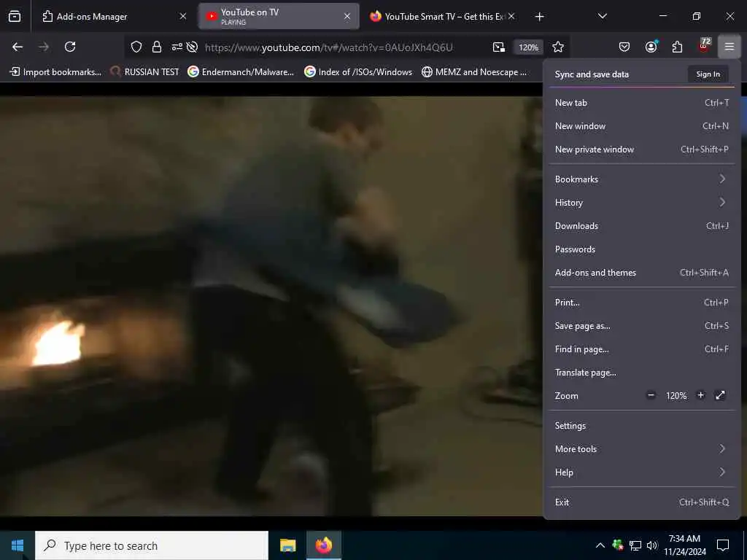Open the site permissions icon in the address bar

(x=177, y=47)
